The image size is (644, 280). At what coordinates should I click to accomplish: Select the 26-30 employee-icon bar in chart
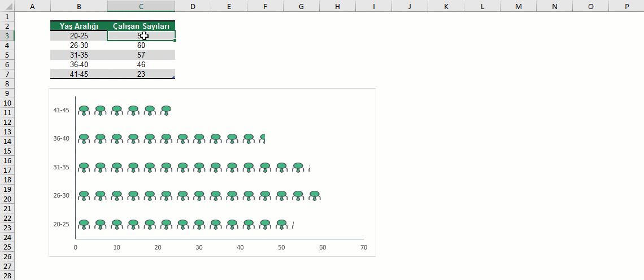point(199,196)
